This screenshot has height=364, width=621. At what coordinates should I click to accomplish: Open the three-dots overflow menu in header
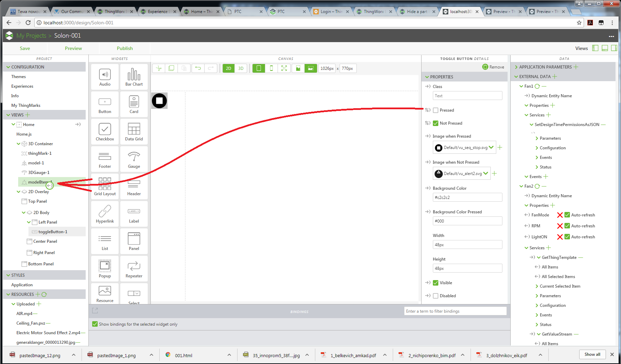click(x=611, y=36)
